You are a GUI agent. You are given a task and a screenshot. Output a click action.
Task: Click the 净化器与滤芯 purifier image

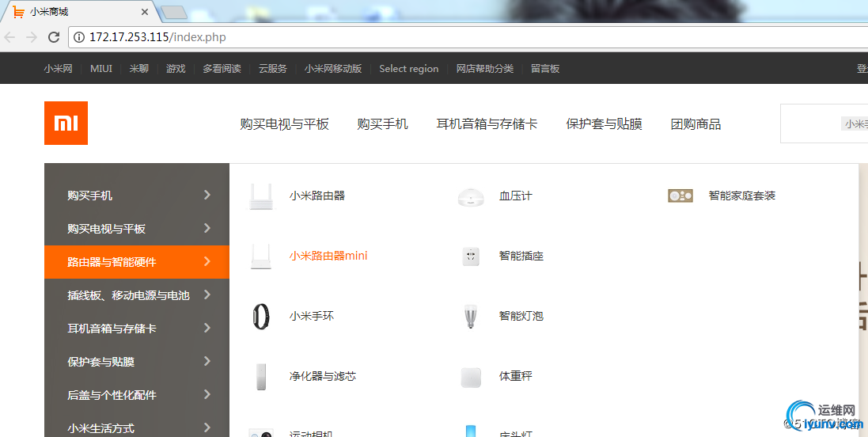[261, 377]
